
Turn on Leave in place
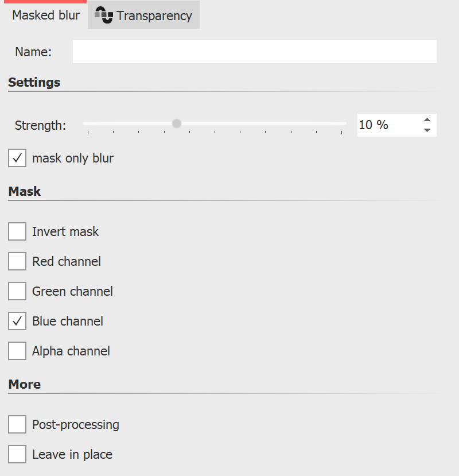tap(17, 454)
